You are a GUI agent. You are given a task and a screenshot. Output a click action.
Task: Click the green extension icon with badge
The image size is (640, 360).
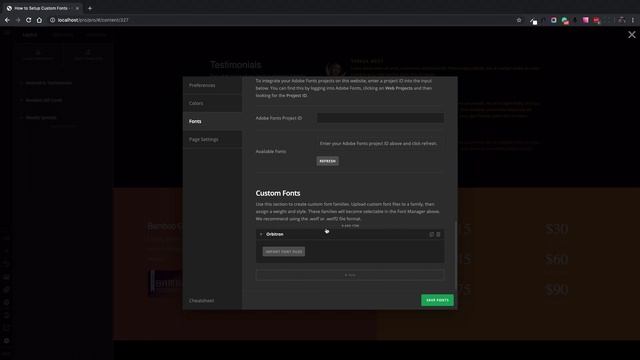[564, 20]
